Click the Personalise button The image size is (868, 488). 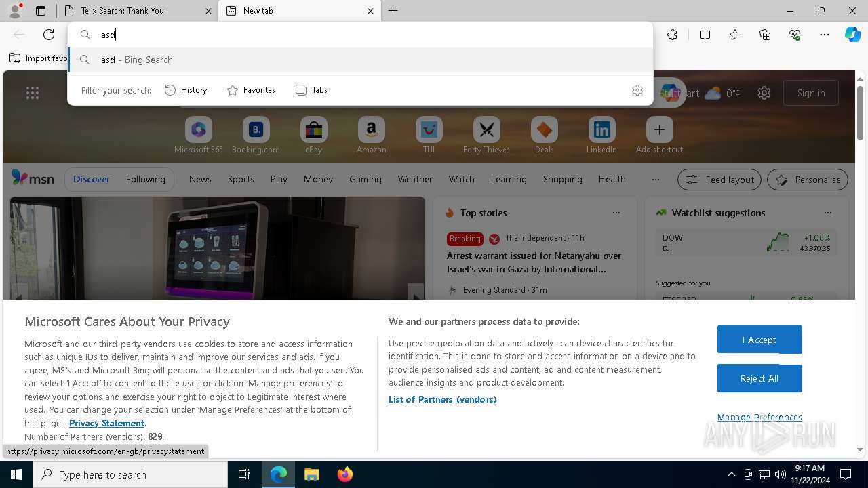pos(808,180)
